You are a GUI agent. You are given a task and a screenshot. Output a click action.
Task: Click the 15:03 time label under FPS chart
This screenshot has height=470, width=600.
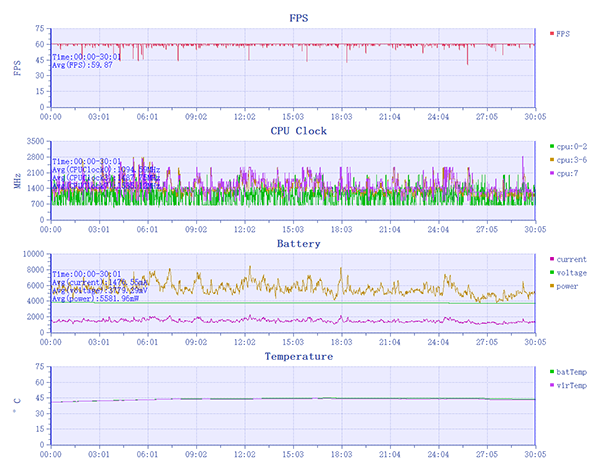tap(294, 116)
